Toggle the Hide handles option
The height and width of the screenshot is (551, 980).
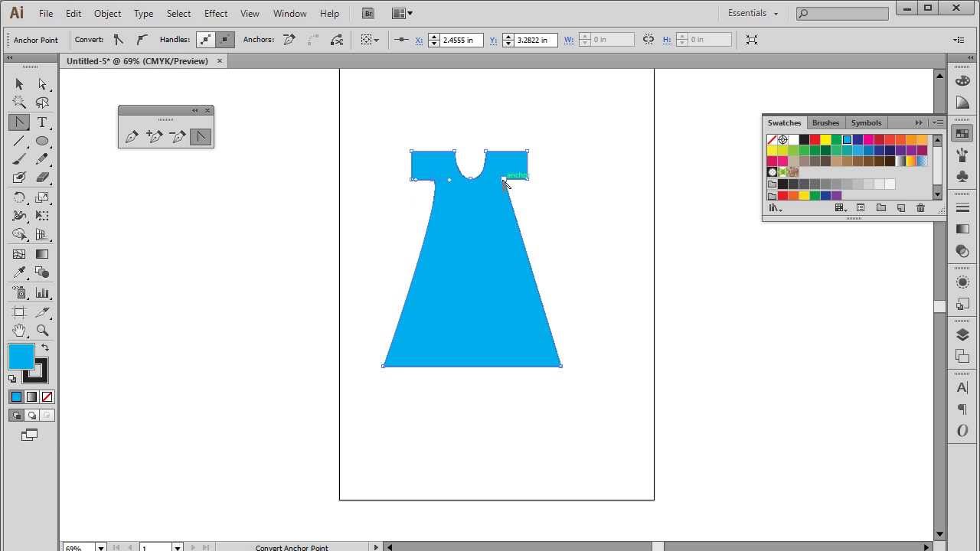pyautogui.click(x=224, y=40)
